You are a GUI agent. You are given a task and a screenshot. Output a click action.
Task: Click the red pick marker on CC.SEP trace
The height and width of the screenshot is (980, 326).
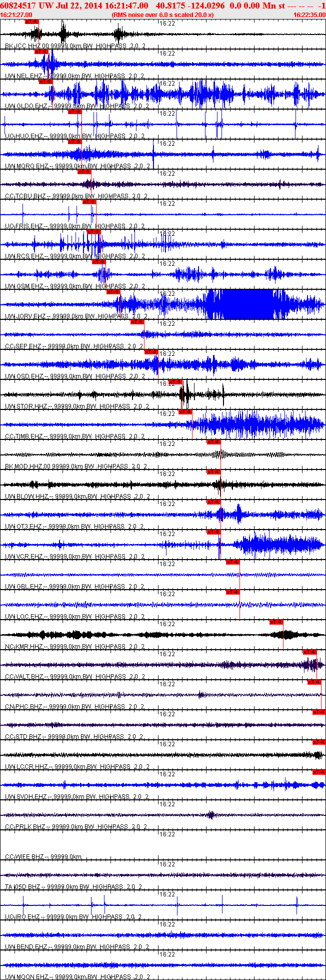click(137, 322)
